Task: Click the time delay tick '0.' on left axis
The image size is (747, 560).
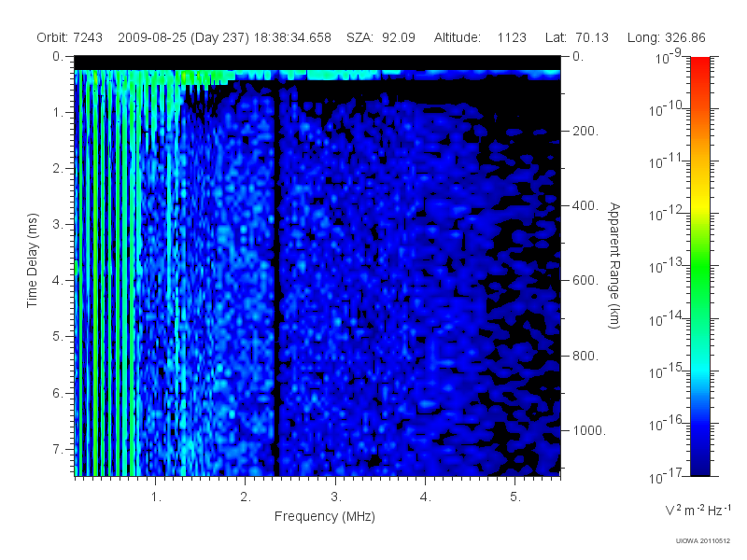Action: (x=58, y=57)
